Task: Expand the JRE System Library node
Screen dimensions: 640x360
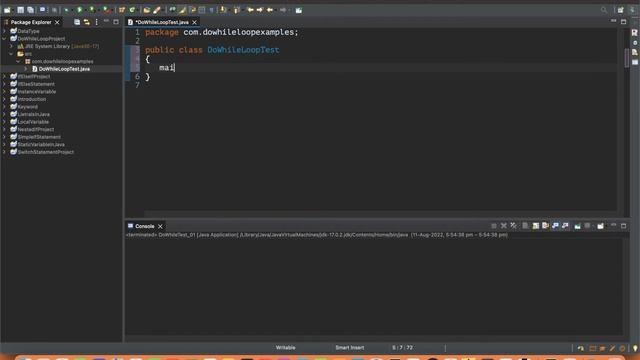Action: point(11,46)
